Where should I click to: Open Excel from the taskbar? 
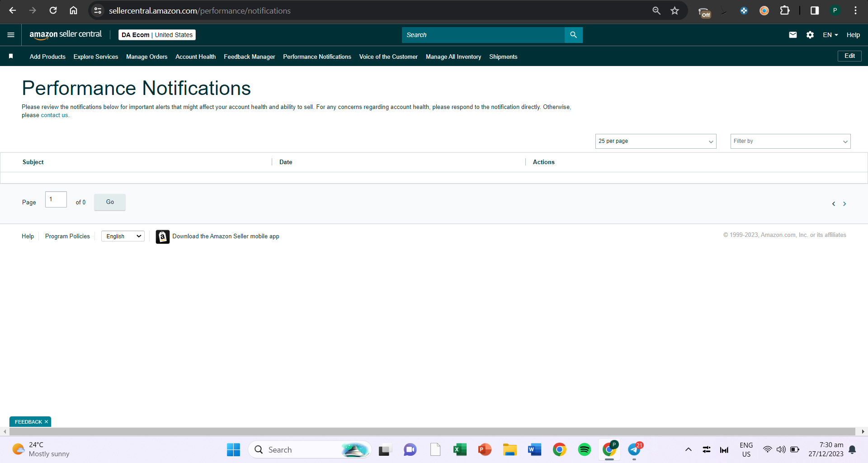(460, 450)
